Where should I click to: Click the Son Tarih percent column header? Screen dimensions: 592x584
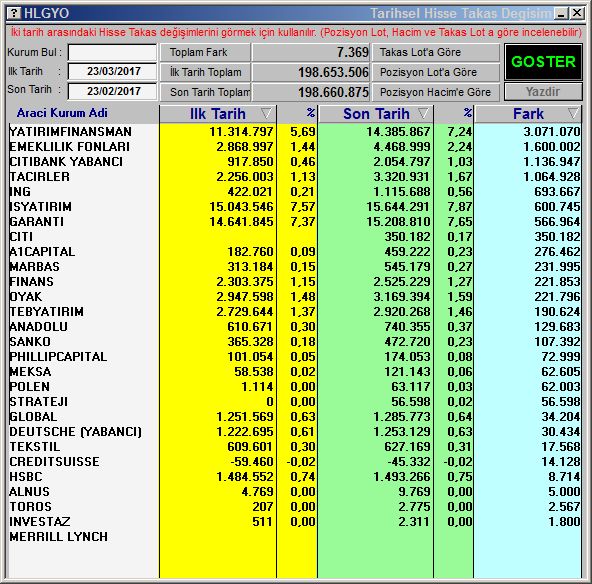coord(467,112)
